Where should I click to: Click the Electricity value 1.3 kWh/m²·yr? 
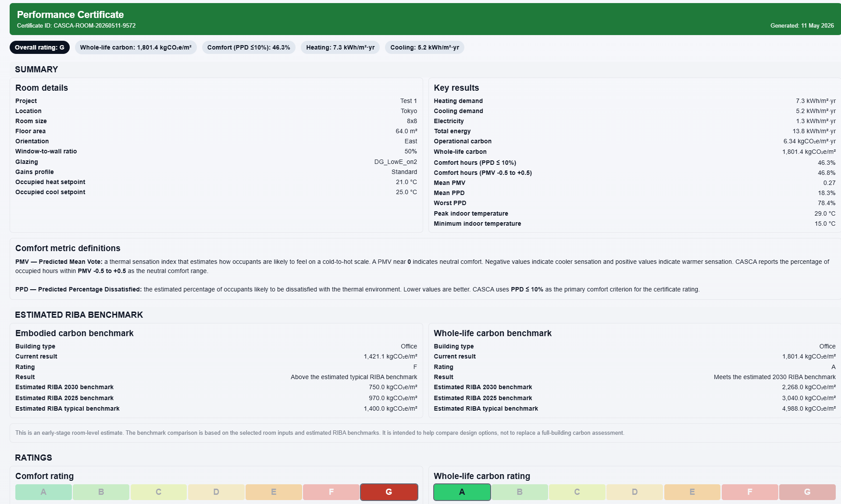[816, 121]
